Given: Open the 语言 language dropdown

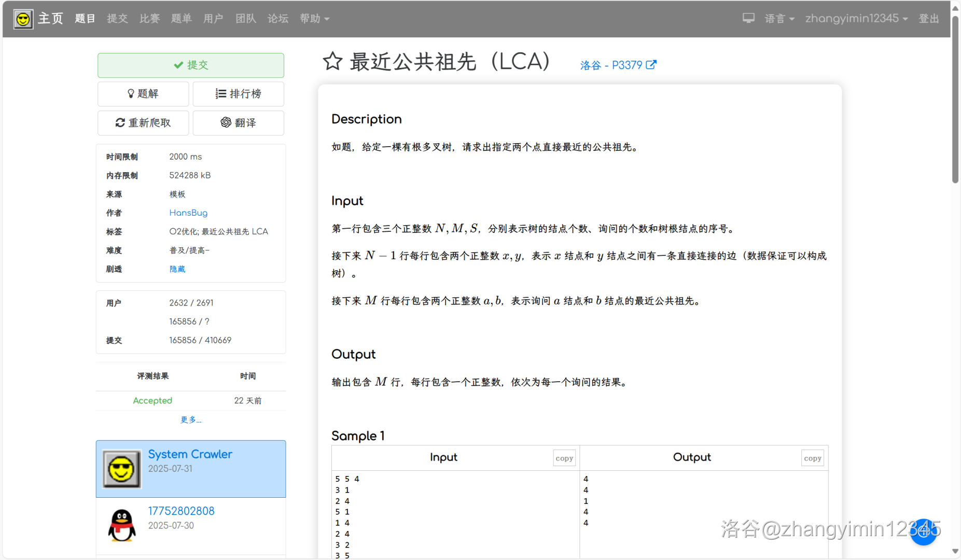Looking at the screenshot, I should [x=779, y=19].
